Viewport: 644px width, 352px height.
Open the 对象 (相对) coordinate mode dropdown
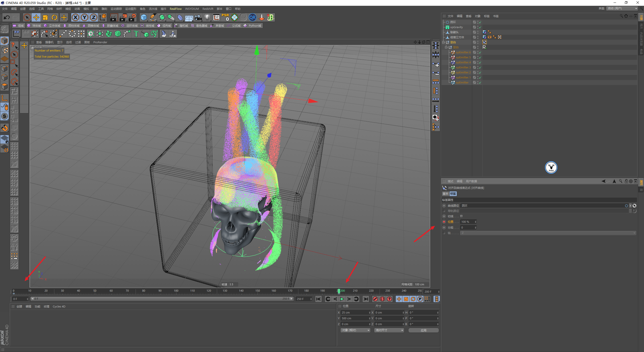(355, 330)
